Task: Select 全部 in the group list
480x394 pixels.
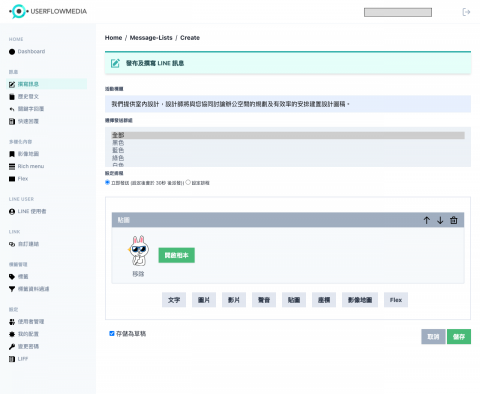Action: point(288,135)
